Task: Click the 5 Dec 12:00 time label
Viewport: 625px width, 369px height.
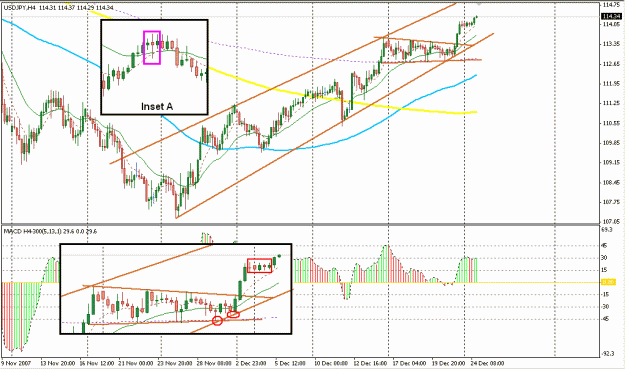Action: 290,363
